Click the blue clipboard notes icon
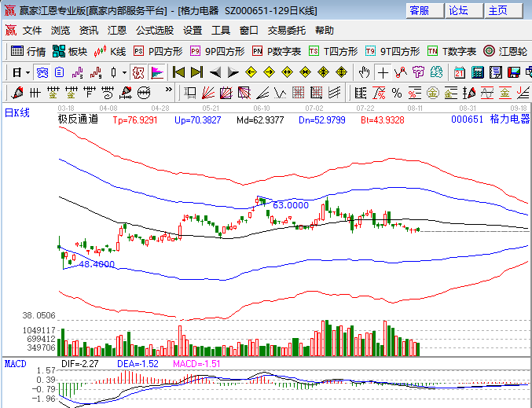This screenshot has height=408, width=532. tap(60, 72)
